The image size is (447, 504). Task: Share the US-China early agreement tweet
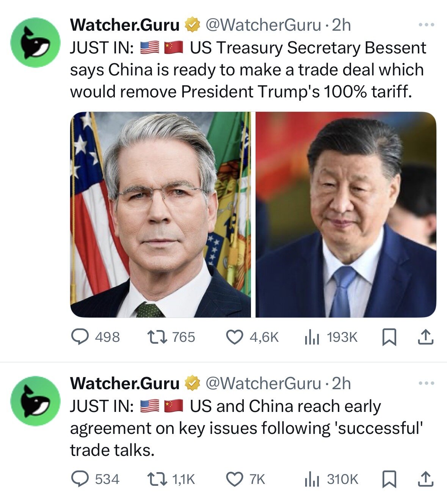(x=425, y=479)
